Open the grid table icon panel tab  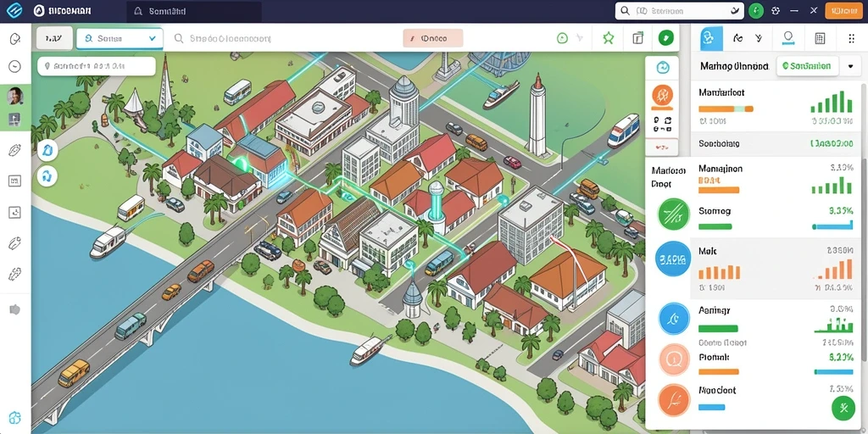tap(820, 38)
